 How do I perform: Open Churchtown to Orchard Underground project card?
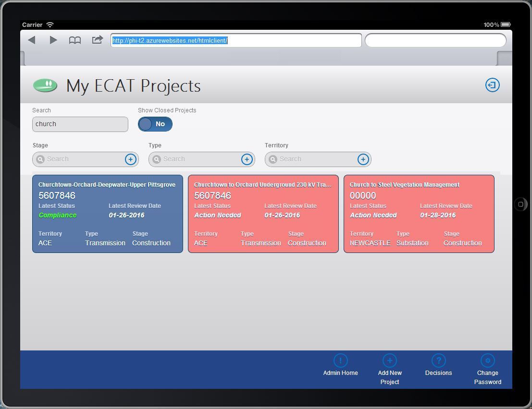(x=263, y=214)
